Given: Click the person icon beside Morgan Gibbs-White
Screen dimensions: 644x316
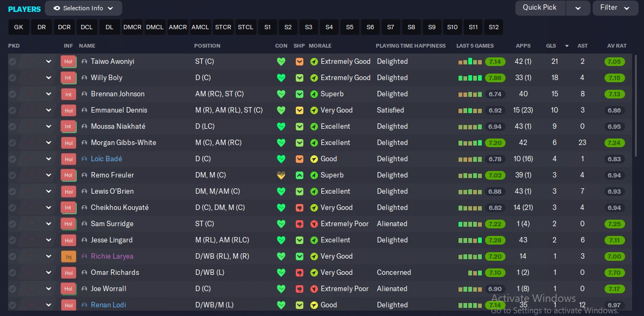Looking at the screenshot, I should point(84,143).
